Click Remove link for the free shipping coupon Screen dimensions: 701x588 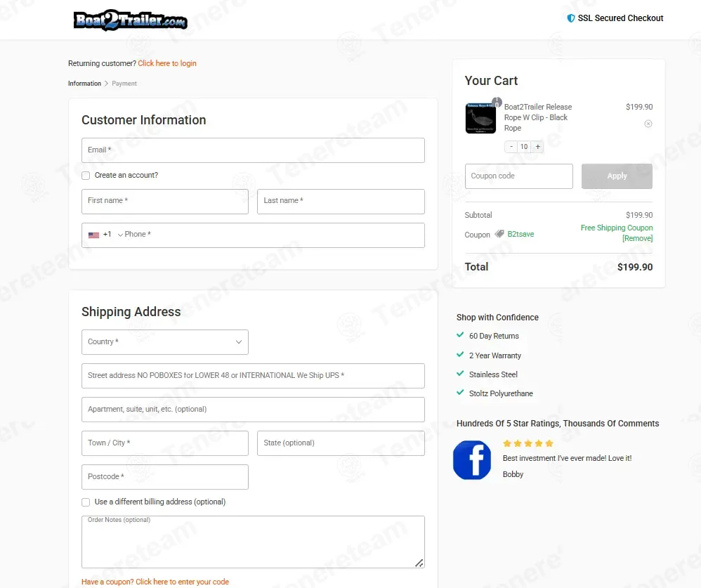(x=637, y=239)
